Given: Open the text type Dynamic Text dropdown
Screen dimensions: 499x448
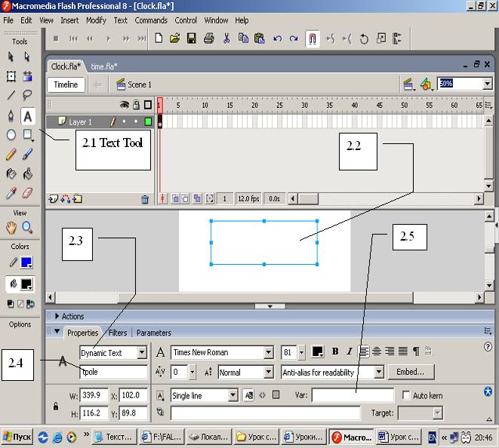Looking at the screenshot, I should click(142, 352).
